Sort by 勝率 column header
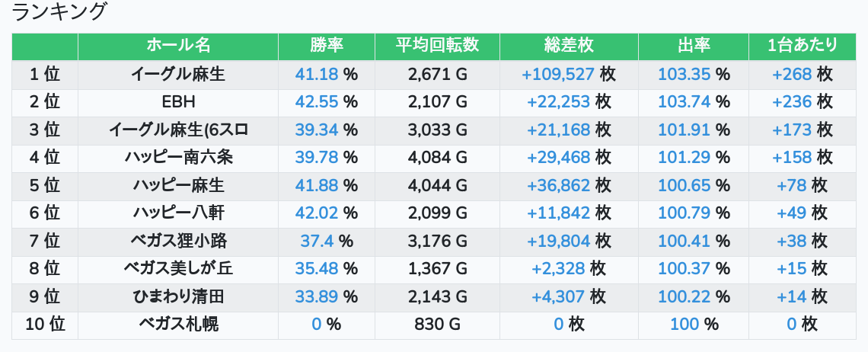This screenshot has height=352, width=868. (327, 46)
